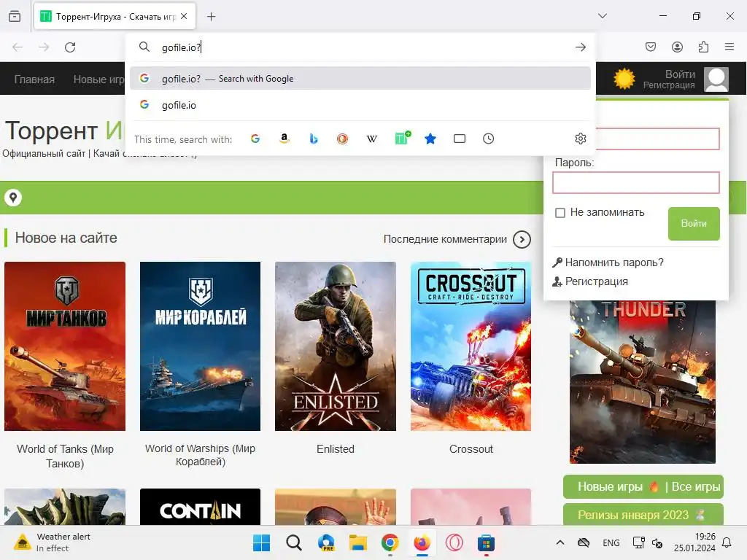The image size is (747, 560).
Task: Open a new tab
Action: tap(212, 17)
